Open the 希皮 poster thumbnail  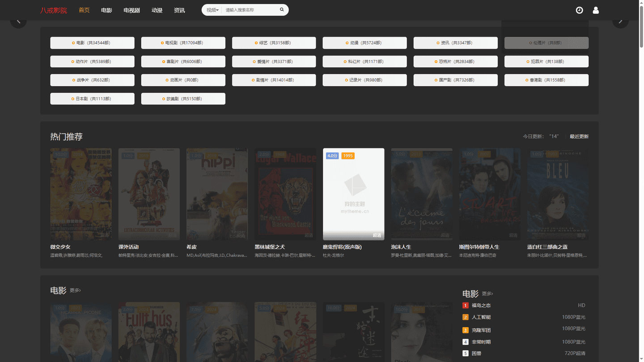point(217,194)
